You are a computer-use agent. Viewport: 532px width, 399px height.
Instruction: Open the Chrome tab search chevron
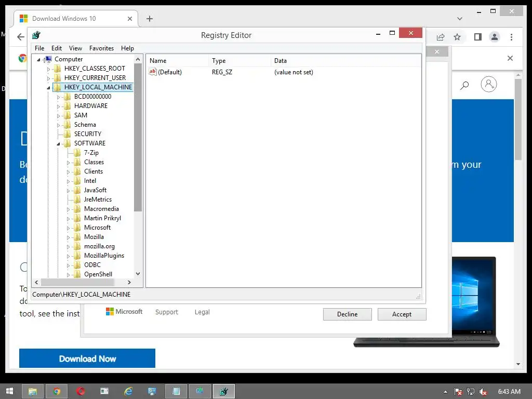tap(459, 19)
